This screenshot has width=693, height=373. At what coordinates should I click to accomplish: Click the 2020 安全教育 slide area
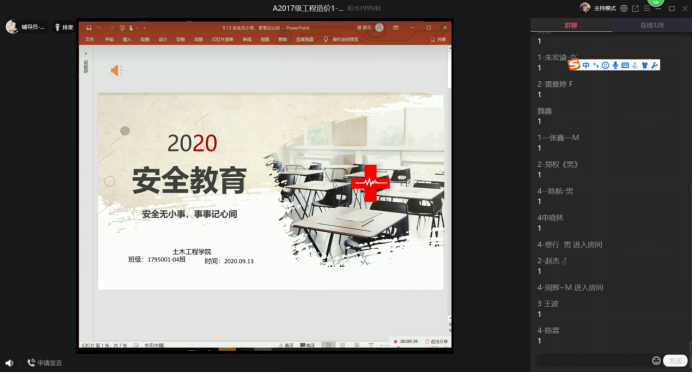pyautogui.click(x=270, y=191)
